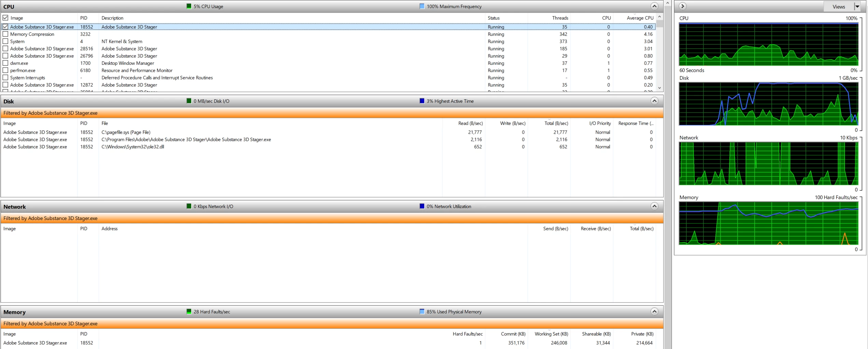Check the dwm.exe process checkbox
This screenshot has height=349, width=868.
[5, 63]
